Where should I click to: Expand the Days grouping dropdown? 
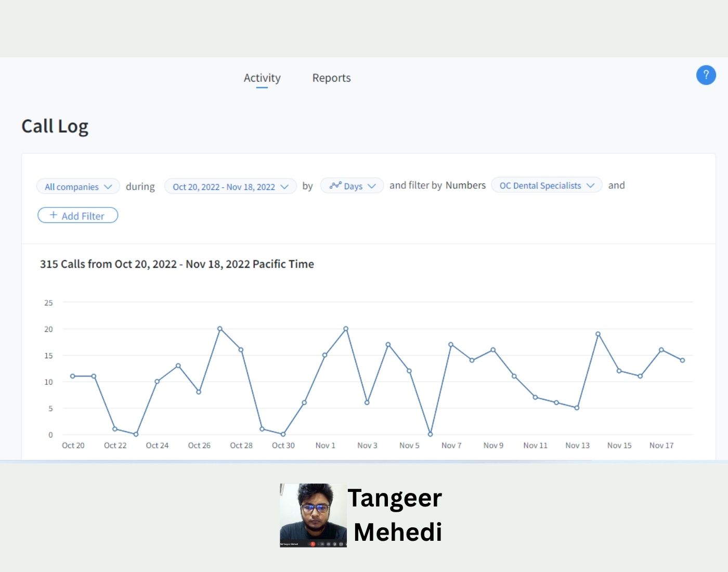pyautogui.click(x=352, y=186)
